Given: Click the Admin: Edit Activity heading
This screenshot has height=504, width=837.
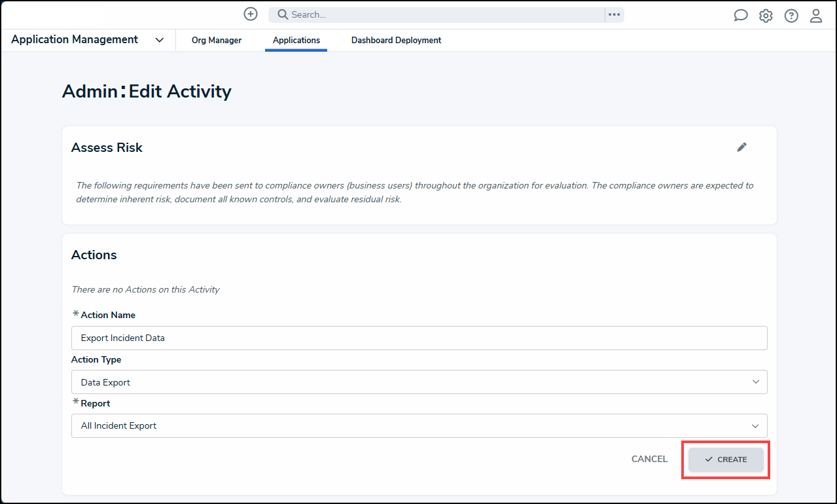Looking at the screenshot, I should click(x=147, y=92).
